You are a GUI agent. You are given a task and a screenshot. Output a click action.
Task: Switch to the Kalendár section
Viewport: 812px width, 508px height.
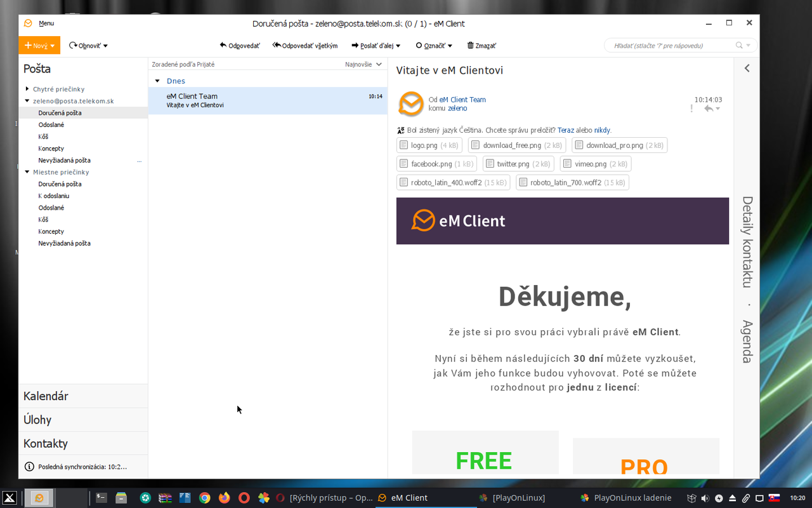click(83, 396)
